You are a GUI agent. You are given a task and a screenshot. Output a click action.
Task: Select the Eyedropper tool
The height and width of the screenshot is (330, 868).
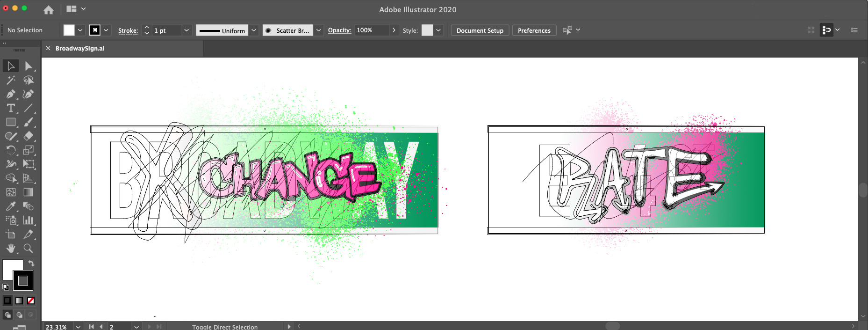pos(11,206)
